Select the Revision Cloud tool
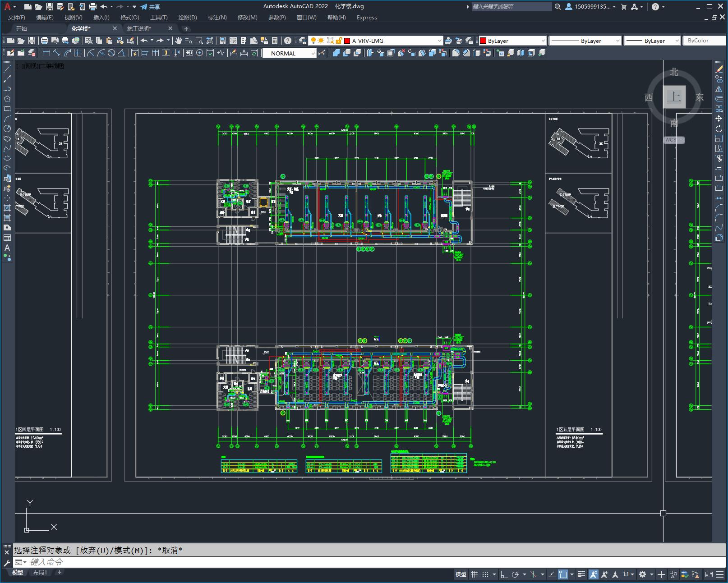Image resolution: width=728 pixels, height=583 pixels. [x=7, y=138]
